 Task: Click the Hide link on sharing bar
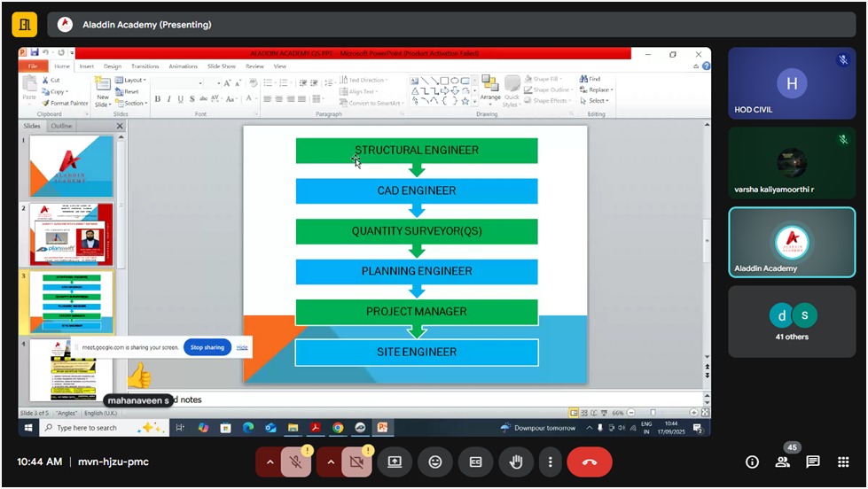[x=242, y=347]
